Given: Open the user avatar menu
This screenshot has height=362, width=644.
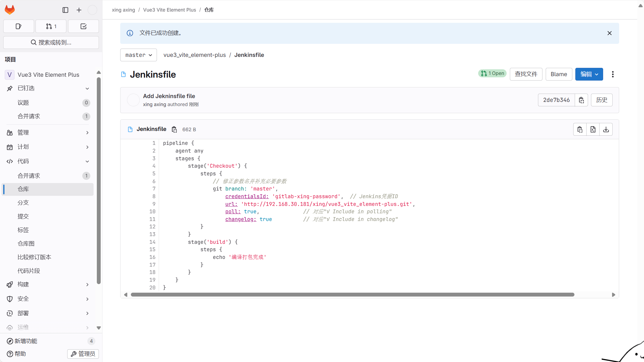Looking at the screenshot, I should click(x=92, y=10).
